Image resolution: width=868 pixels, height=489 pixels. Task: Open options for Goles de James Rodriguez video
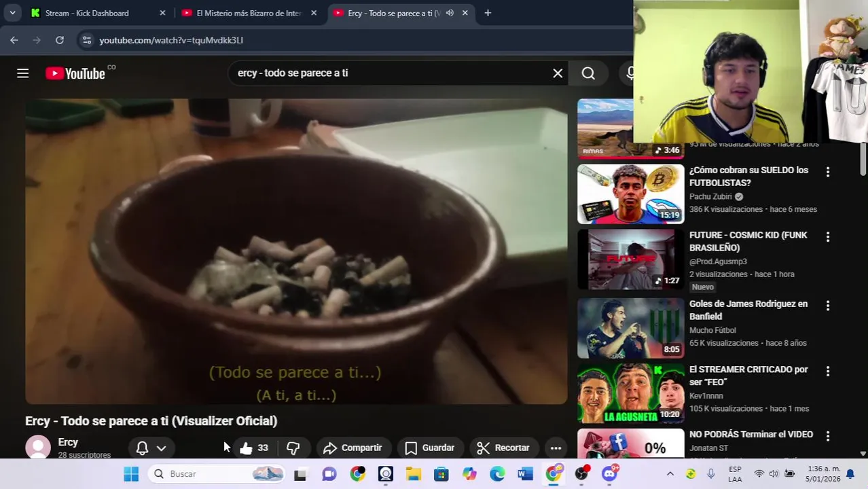827,306
